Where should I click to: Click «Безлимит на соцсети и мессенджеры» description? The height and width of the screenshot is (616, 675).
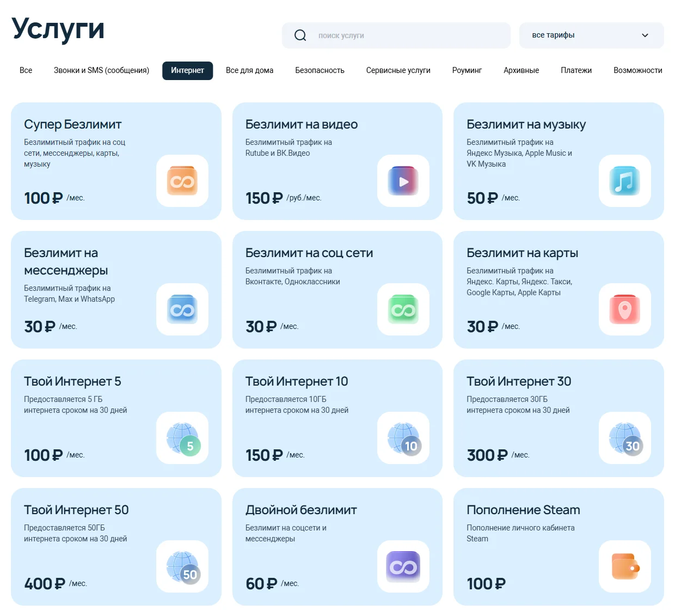pos(286,533)
